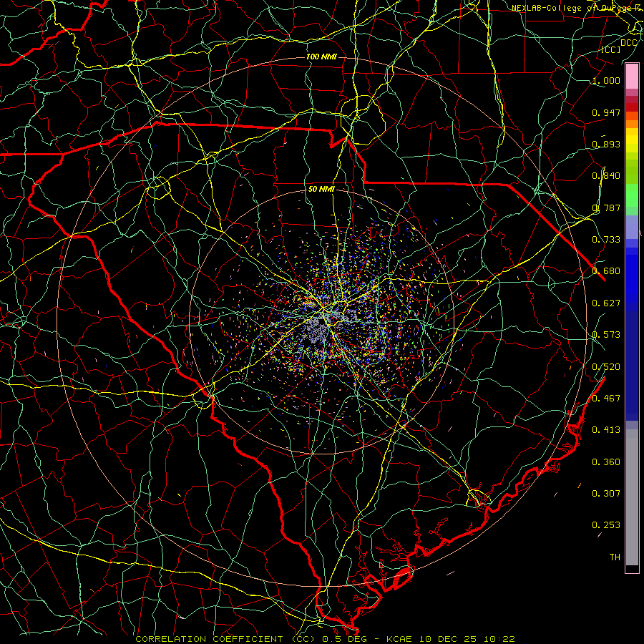644x644 pixels.
Task: Click the 10 DEC 25 date text
Action: [448, 639]
